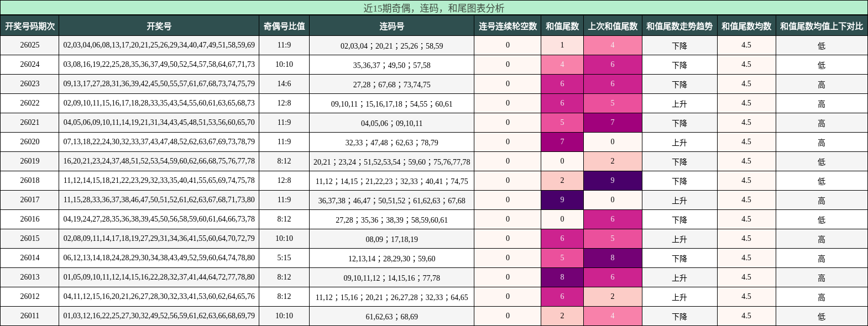This screenshot has height=326, width=868.
Task: Click issue number 26022
Action: point(30,103)
